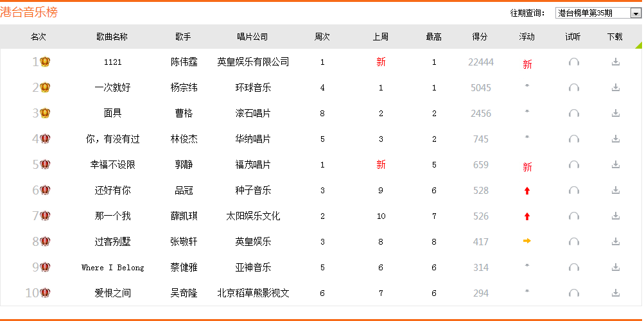Screen dimensions: 644x321
Task: Listen to 你，有没有过 preview
Action: point(574,139)
